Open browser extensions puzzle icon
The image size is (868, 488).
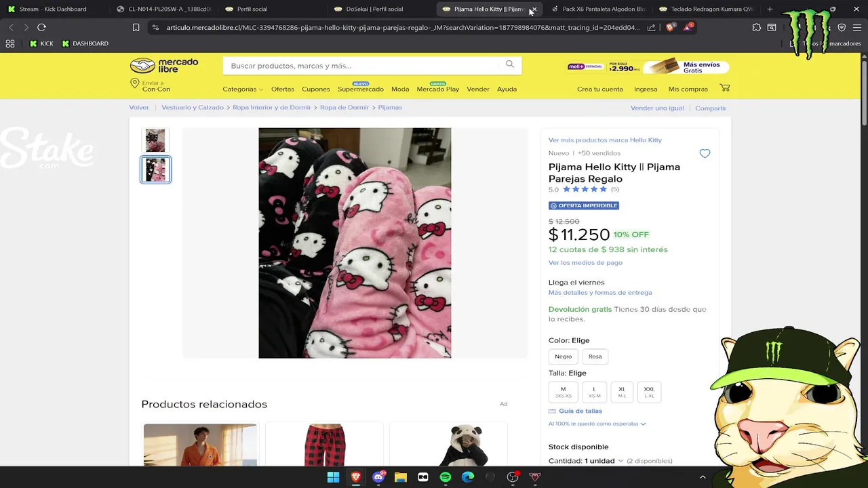pyautogui.click(x=757, y=27)
